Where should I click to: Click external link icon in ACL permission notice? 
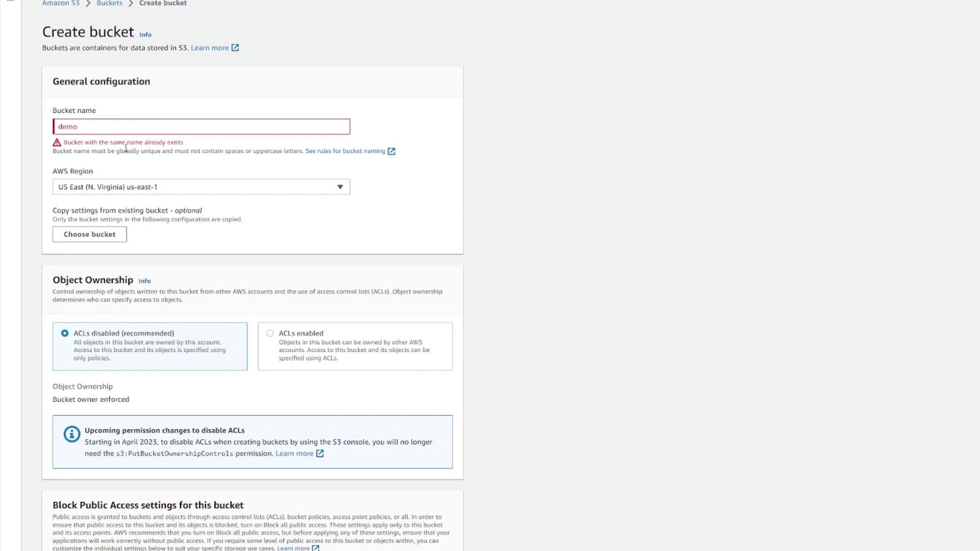[x=320, y=454]
